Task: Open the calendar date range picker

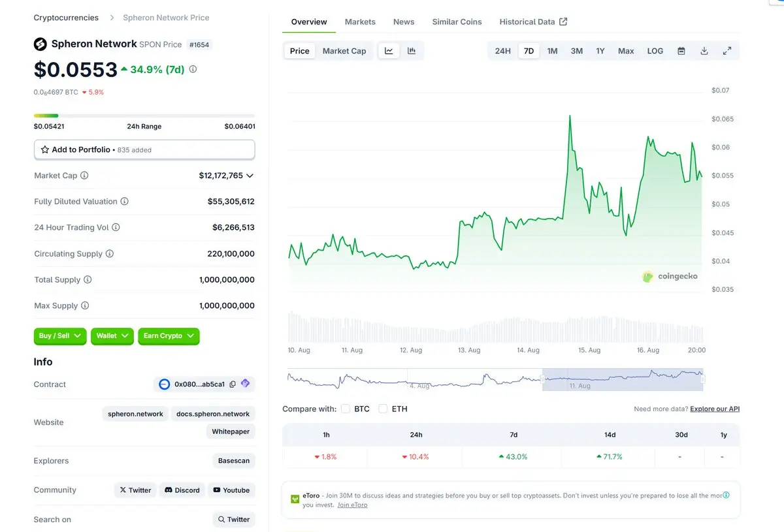Action: pos(681,51)
